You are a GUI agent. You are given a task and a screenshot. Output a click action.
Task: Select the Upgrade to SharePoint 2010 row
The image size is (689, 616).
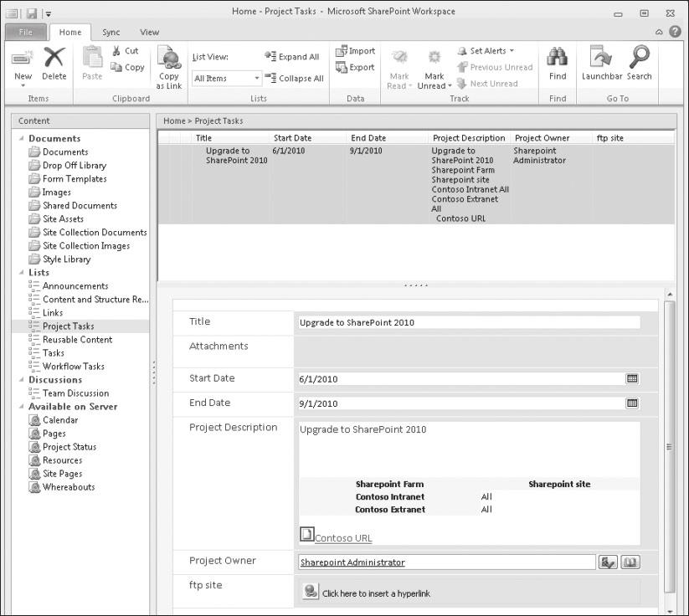pos(416,184)
